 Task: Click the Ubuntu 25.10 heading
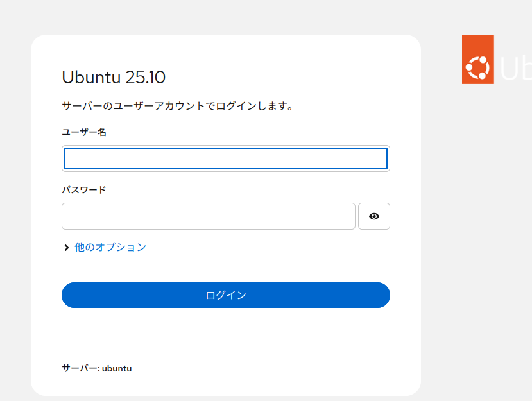coord(114,78)
